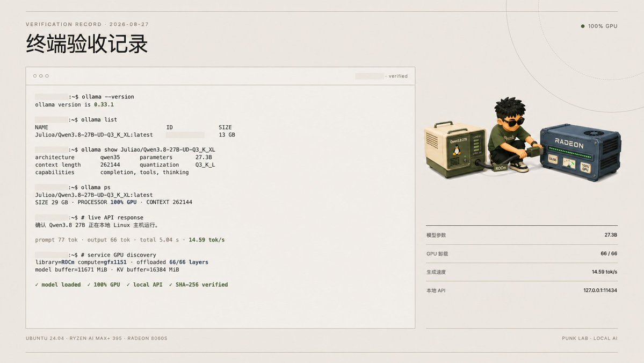This screenshot has width=644, height=363.
Task: Click the '# live API response' comment
Action: click(x=112, y=217)
